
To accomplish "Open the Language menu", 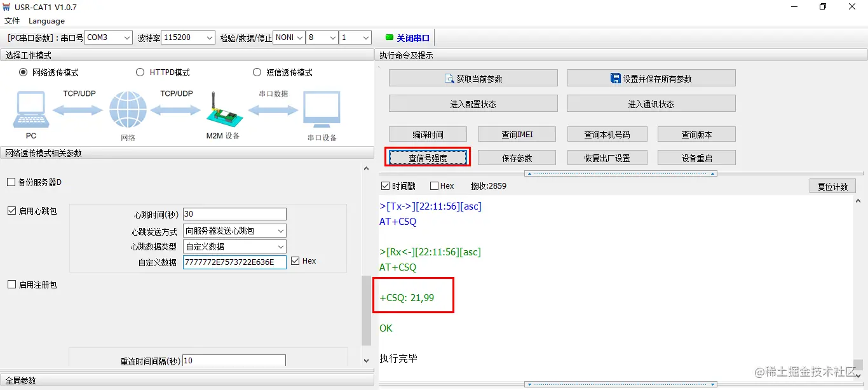I will [46, 20].
